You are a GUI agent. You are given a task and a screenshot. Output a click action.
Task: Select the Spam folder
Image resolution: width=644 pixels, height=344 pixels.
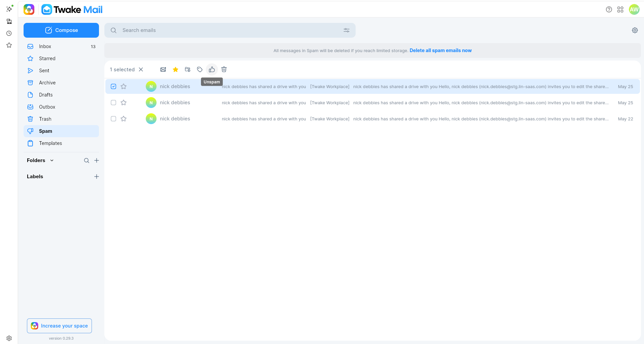61,131
